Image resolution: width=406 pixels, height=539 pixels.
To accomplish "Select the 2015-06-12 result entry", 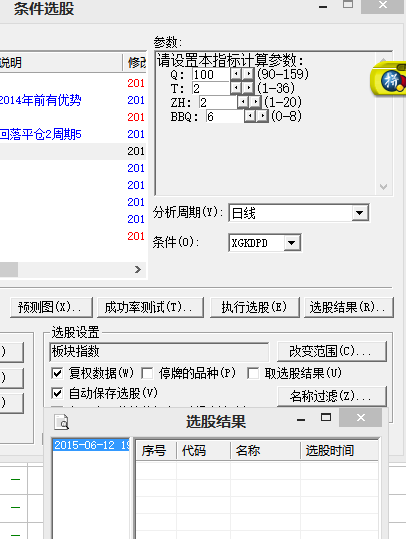I will pos(91,445).
